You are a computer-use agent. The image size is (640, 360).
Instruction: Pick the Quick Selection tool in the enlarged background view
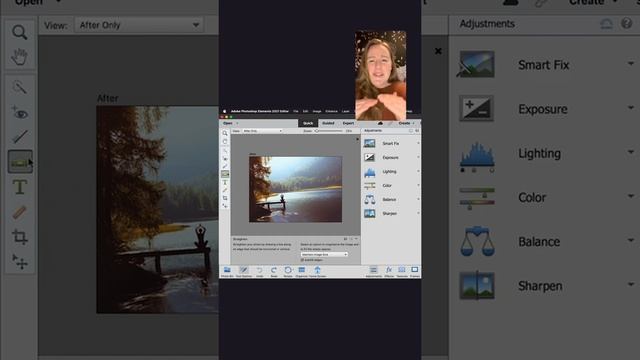pos(20,87)
